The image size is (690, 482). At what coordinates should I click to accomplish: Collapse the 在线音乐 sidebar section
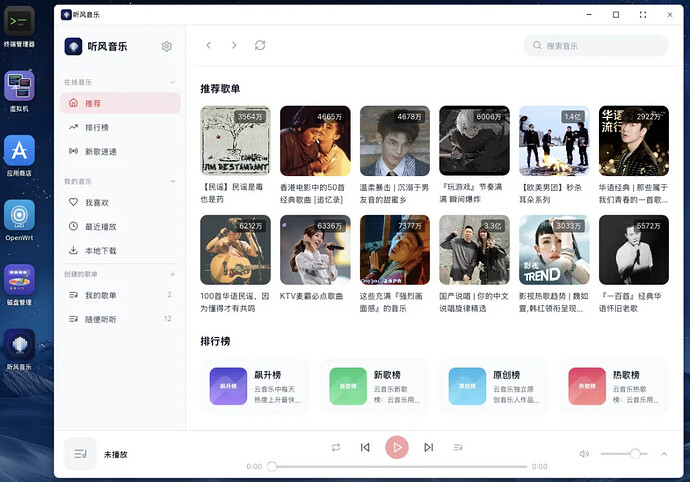172,82
